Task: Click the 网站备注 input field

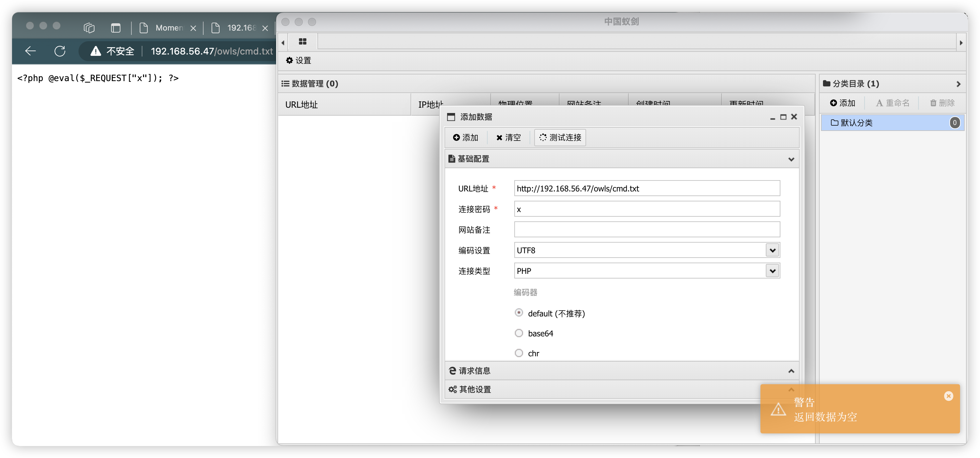Action: tap(647, 230)
